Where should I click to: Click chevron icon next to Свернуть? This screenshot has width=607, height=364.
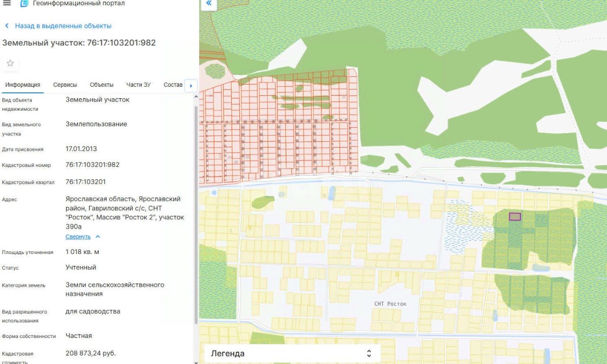tap(98, 237)
